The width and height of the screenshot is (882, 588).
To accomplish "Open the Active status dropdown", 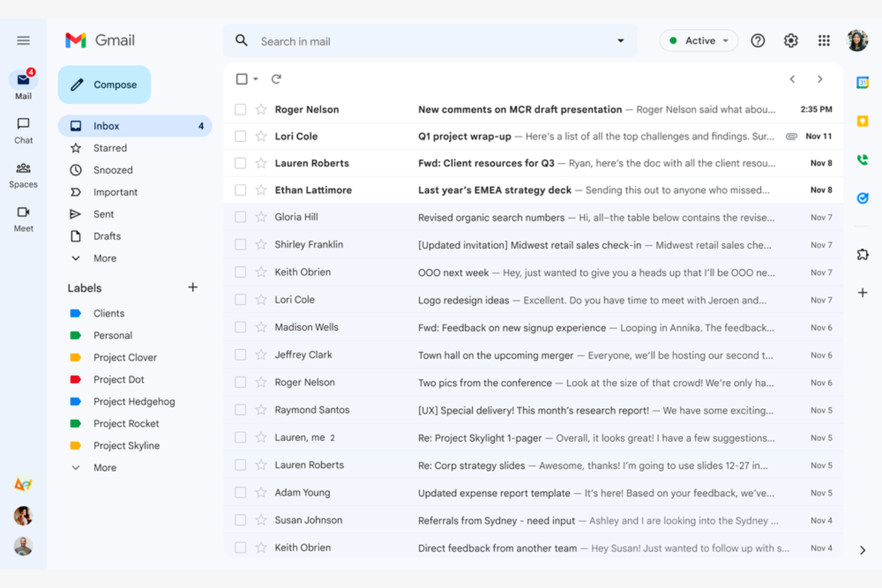I will [698, 41].
